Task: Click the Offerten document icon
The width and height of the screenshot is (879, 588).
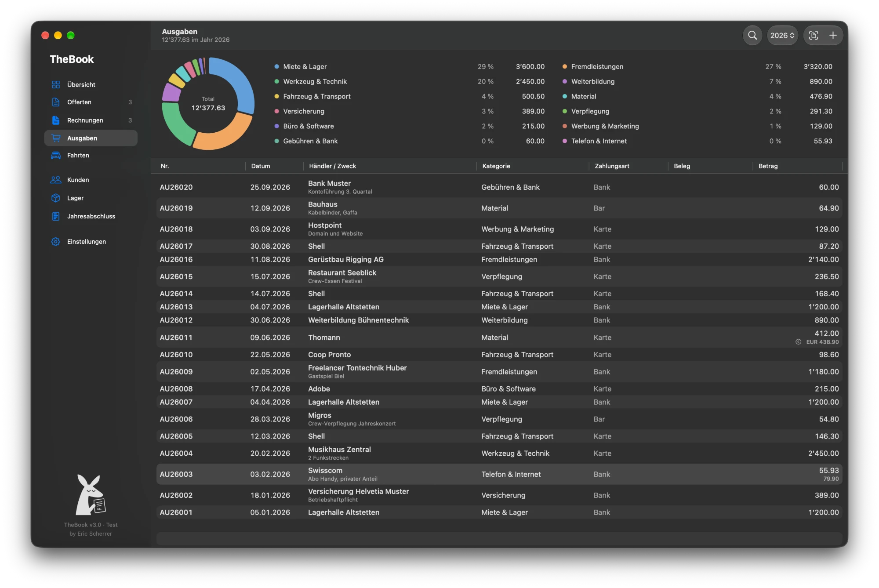Action: [x=56, y=102]
